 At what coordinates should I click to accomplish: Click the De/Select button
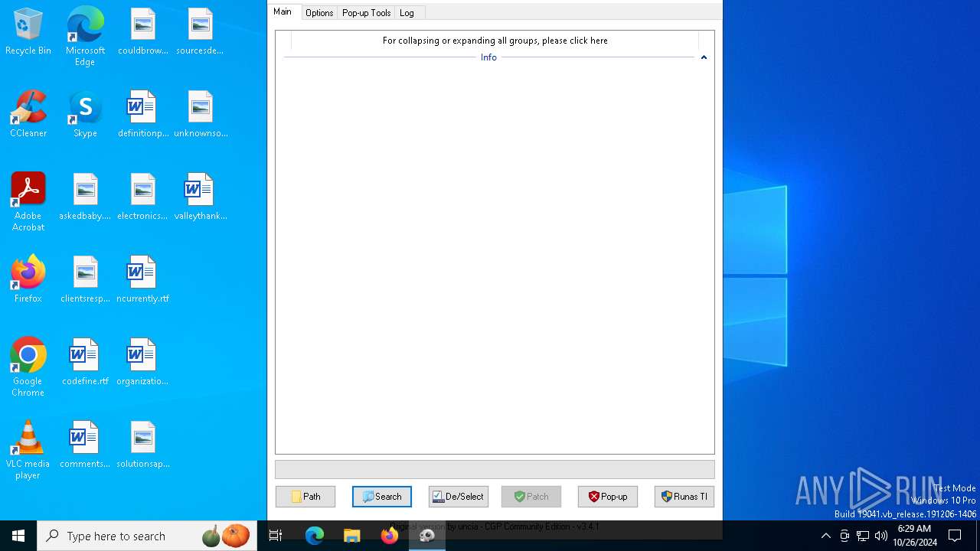459,497
